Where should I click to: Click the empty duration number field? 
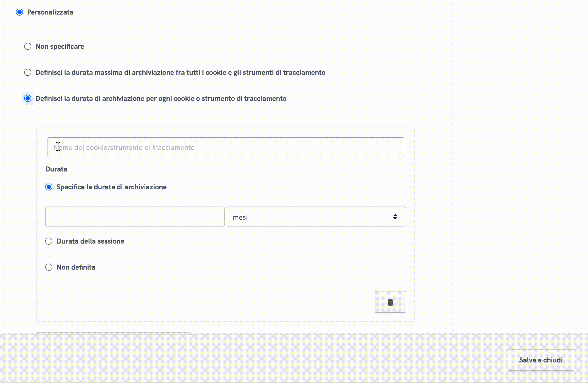(x=135, y=217)
